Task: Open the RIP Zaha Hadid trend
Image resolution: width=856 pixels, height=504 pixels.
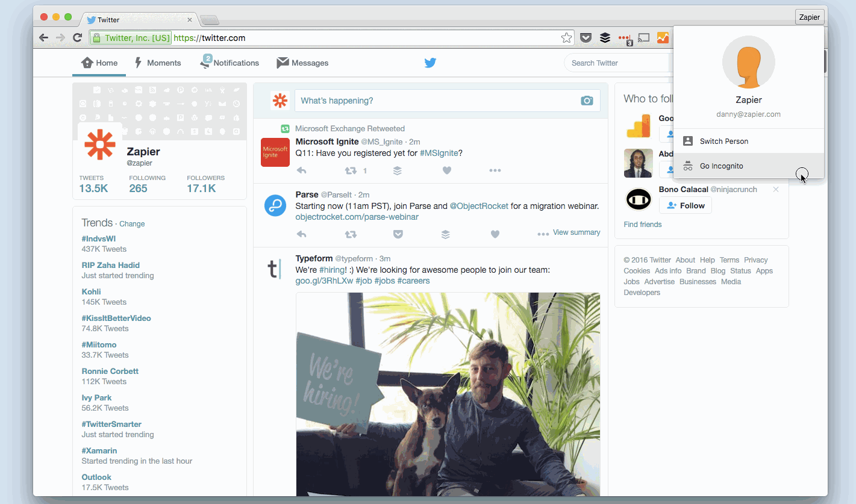Action: [x=111, y=265]
